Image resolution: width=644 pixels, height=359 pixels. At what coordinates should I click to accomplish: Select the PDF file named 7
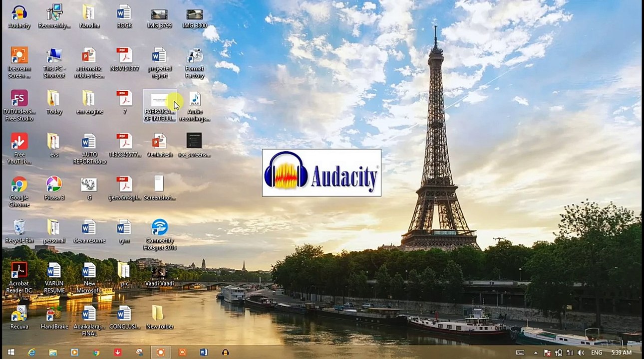[x=124, y=103]
